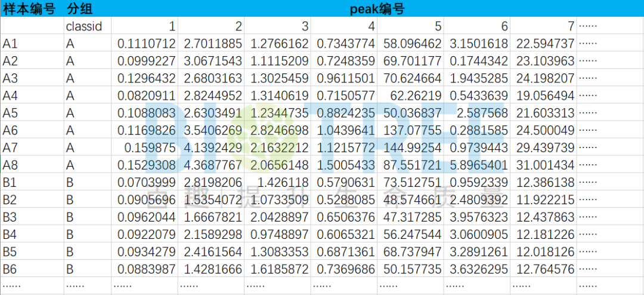Click the peak编号 header cell

(376, 9)
